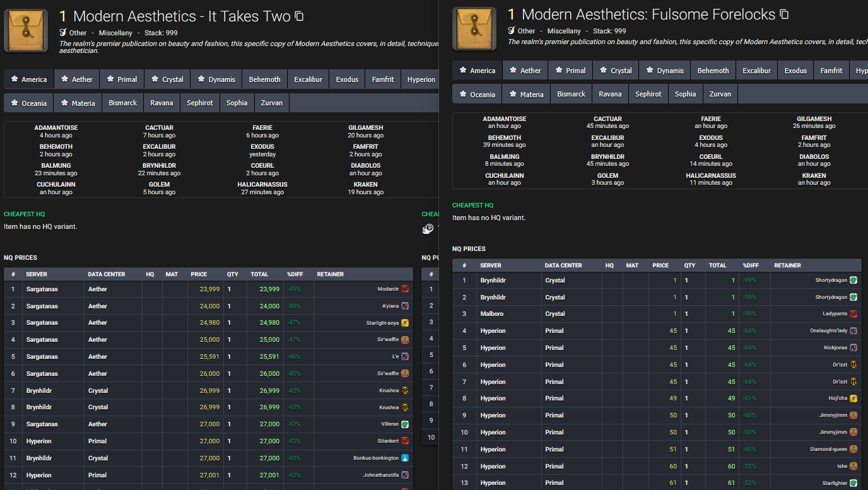The image size is (868, 490).
Task: Open Sephirot tab in It Takes Two page
Action: [200, 103]
